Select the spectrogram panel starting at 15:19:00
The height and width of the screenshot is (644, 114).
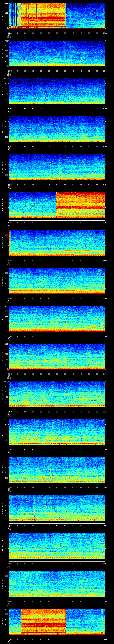57,205
